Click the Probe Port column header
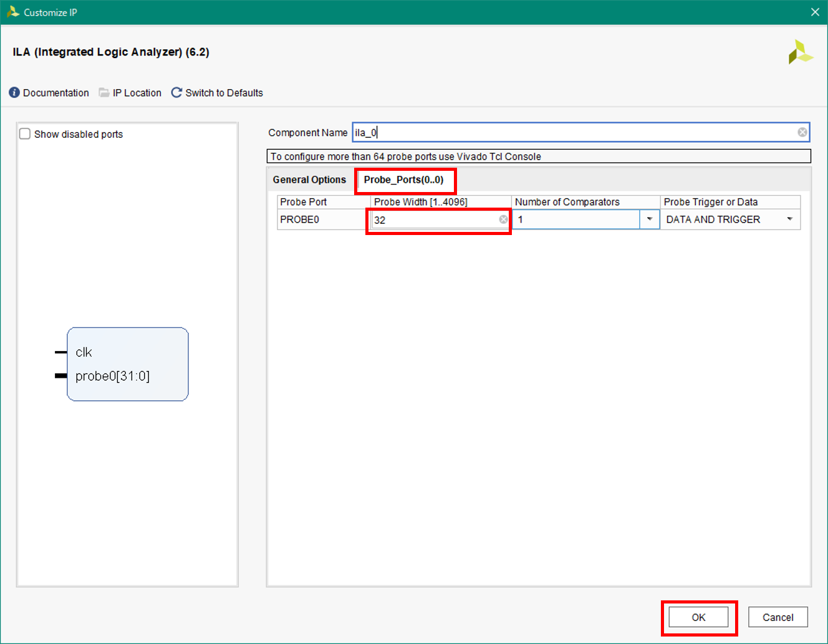 pyautogui.click(x=324, y=202)
